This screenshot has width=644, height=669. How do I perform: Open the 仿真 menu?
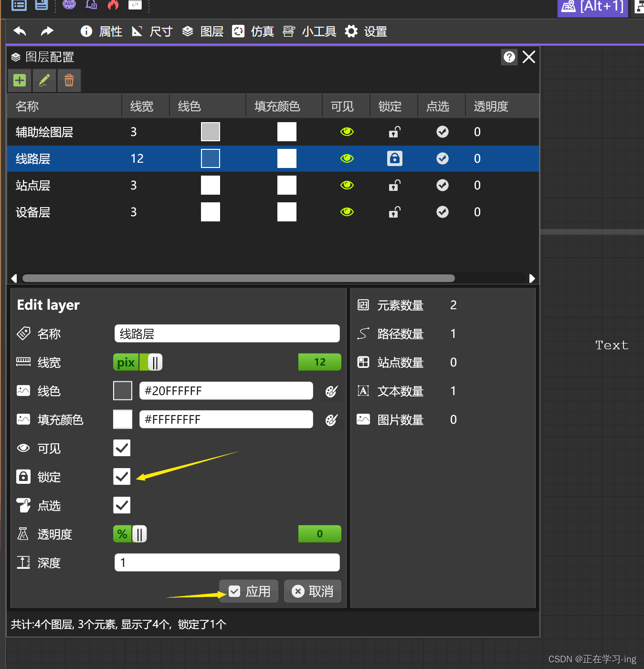tap(253, 31)
